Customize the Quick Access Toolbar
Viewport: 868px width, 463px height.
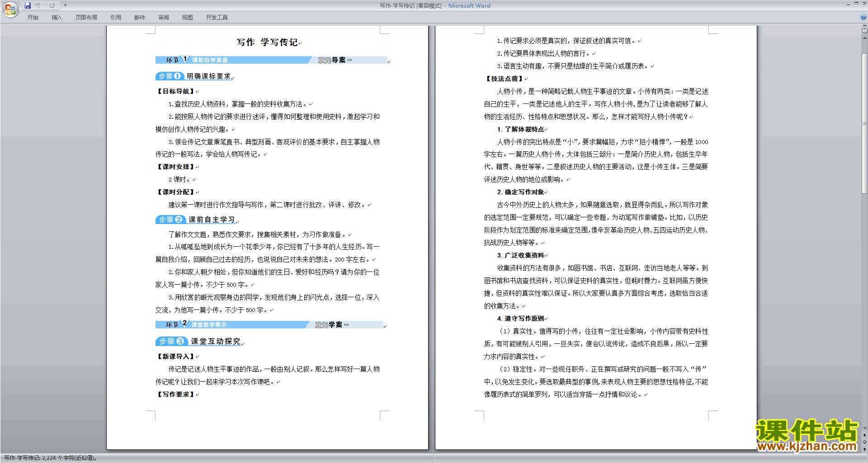pos(65,5)
